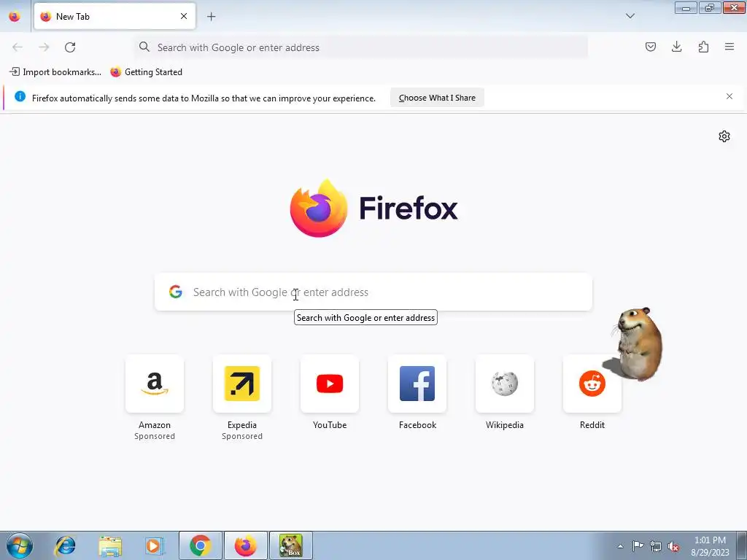Click the Firefox View icon beside the tabs
The height and width of the screenshot is (560, 747).
(x=15, y=16)
